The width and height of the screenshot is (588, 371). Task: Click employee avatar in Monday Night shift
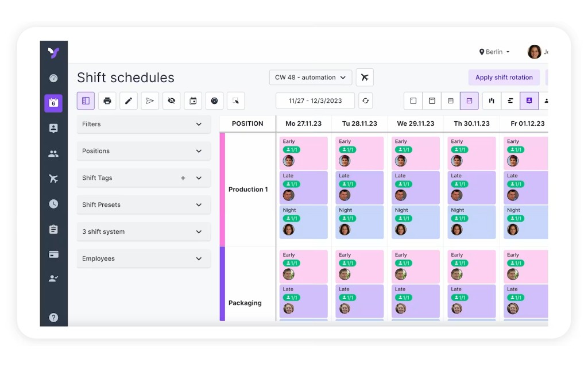coord(288,230)
